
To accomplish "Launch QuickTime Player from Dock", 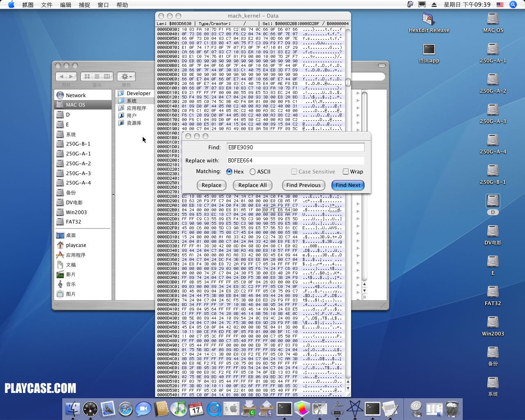I will (214, 409).
